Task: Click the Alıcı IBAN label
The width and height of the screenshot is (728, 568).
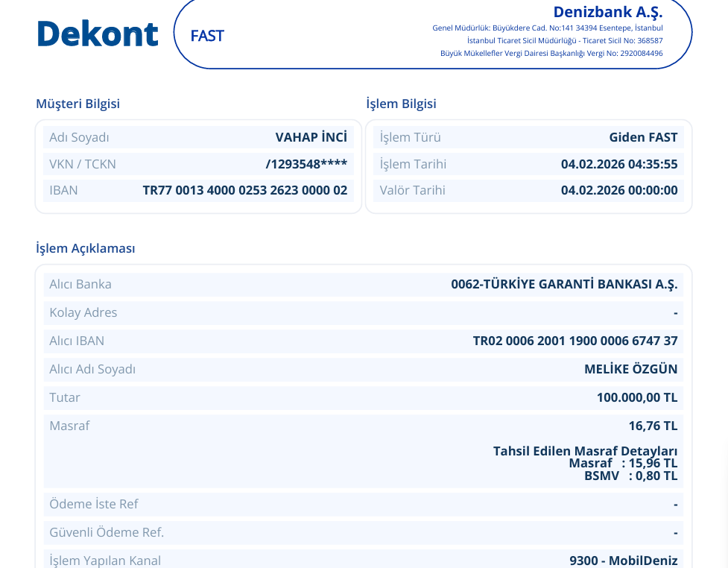Action: click(x=77, y=341)
